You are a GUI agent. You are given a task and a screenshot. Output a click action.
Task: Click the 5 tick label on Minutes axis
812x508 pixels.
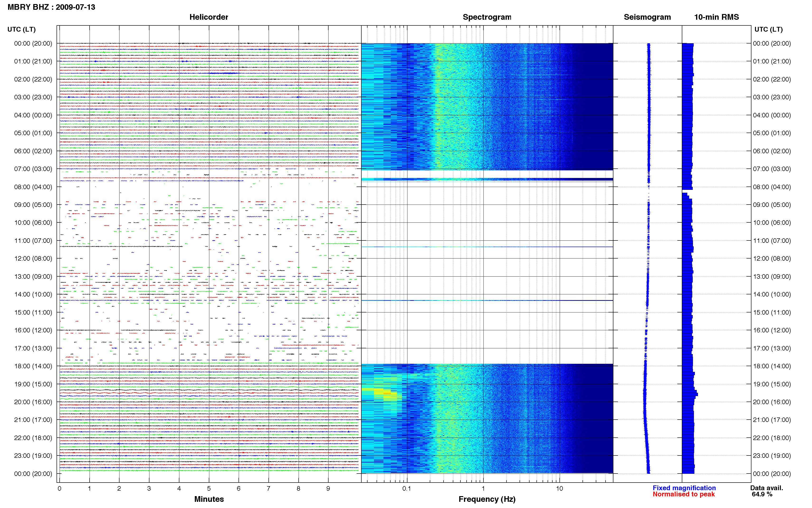tap(209, 489)
